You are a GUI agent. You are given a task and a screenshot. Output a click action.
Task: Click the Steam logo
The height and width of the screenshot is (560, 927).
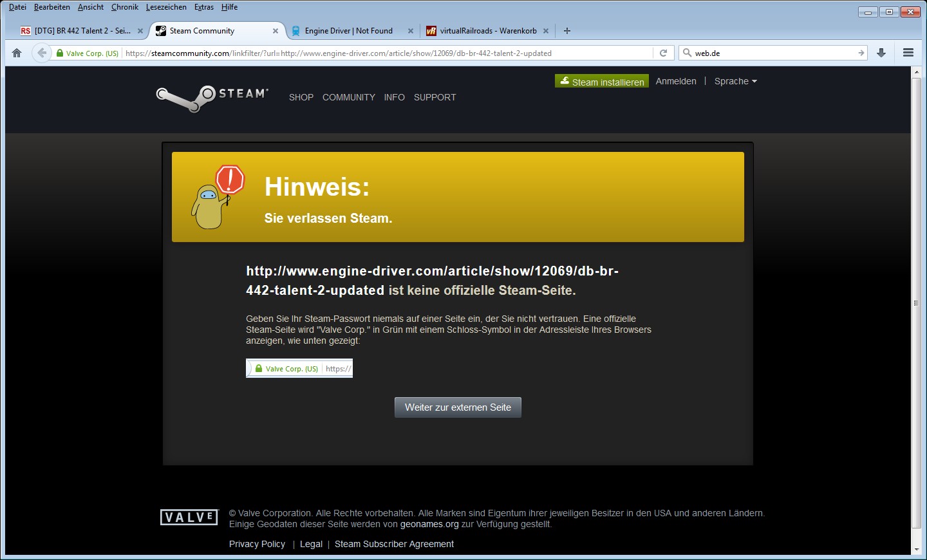[212, 98]
